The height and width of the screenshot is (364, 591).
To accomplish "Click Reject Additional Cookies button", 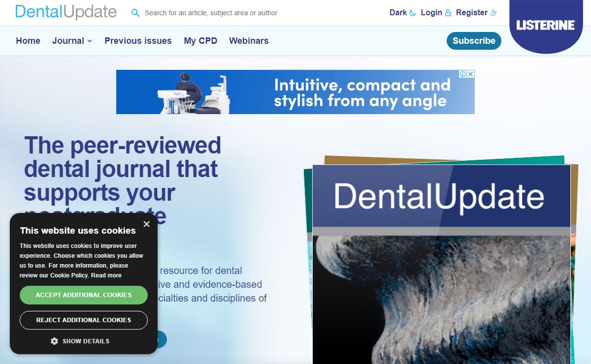I will [84, 320].
